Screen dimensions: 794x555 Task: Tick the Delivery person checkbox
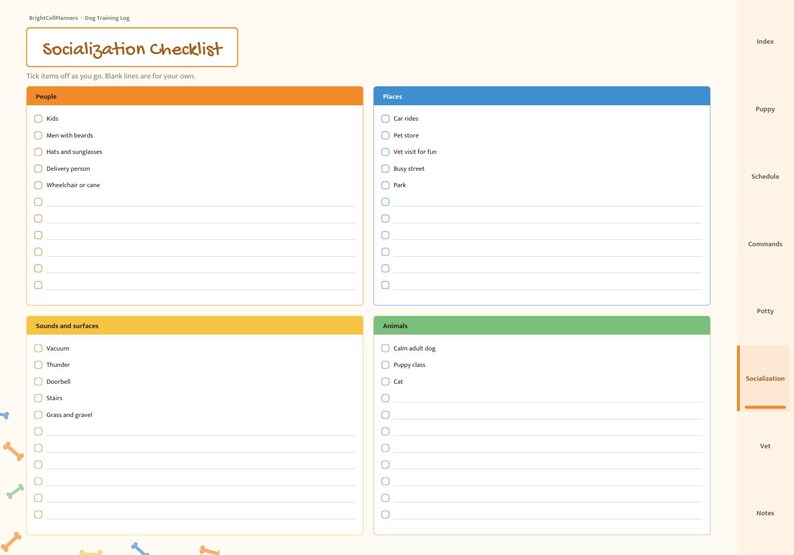tap(38, 169)
